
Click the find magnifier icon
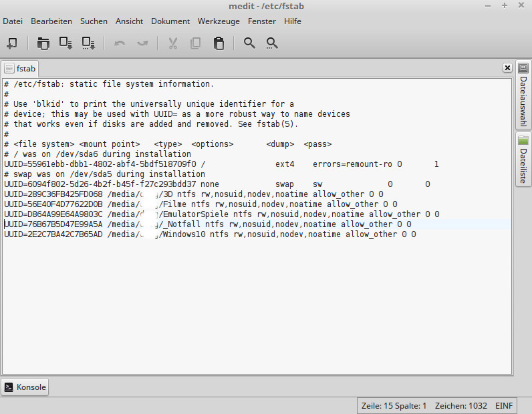249,43
